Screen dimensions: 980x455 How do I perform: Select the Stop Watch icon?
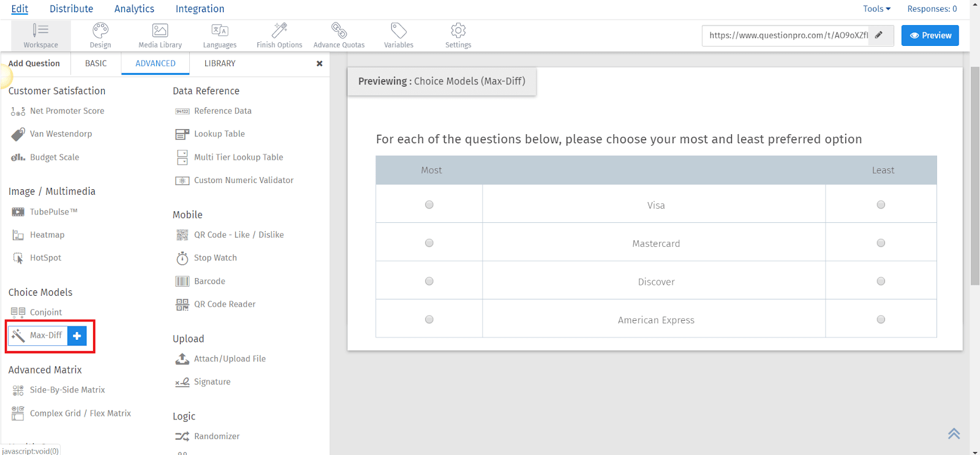(x=183, y=258)
